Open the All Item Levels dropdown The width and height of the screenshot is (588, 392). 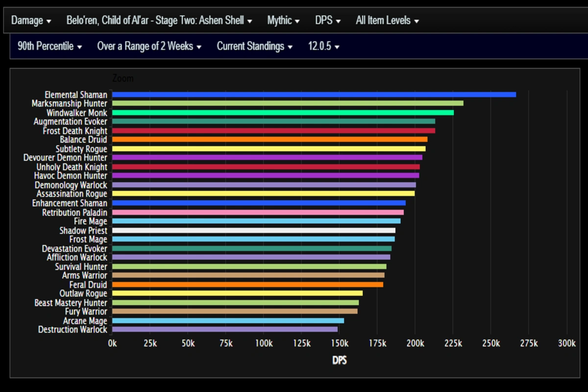coord(387,21)
